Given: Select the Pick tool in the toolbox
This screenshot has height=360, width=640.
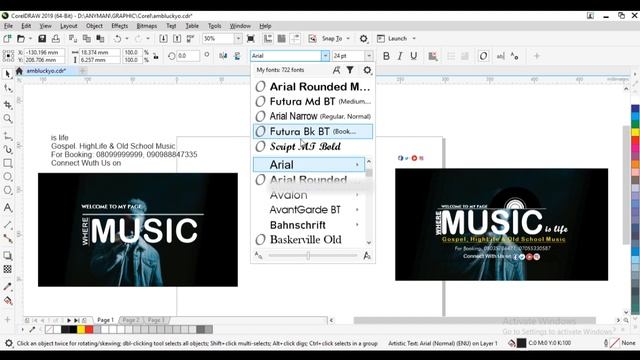Looking at the screenshot, I should (7, 74).
